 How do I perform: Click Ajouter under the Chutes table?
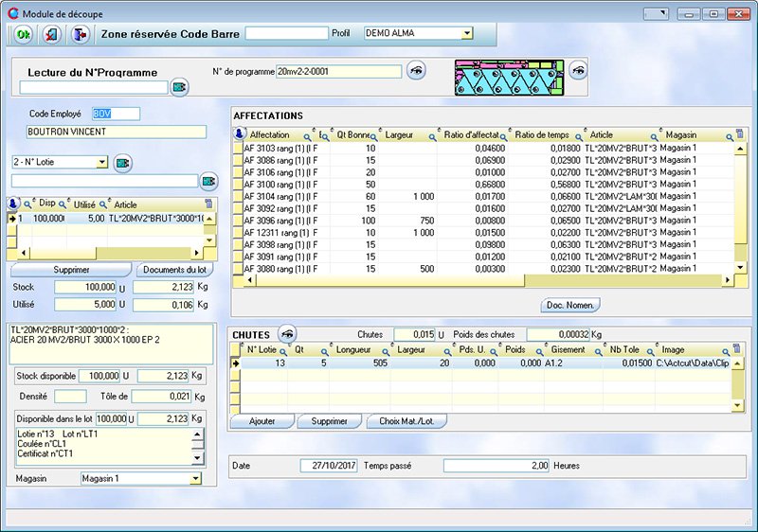[x=262, y=421]
